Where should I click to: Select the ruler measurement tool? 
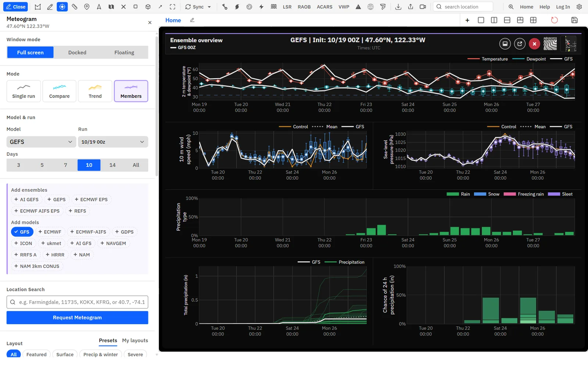pyautogui.click(x=75, y=7)
